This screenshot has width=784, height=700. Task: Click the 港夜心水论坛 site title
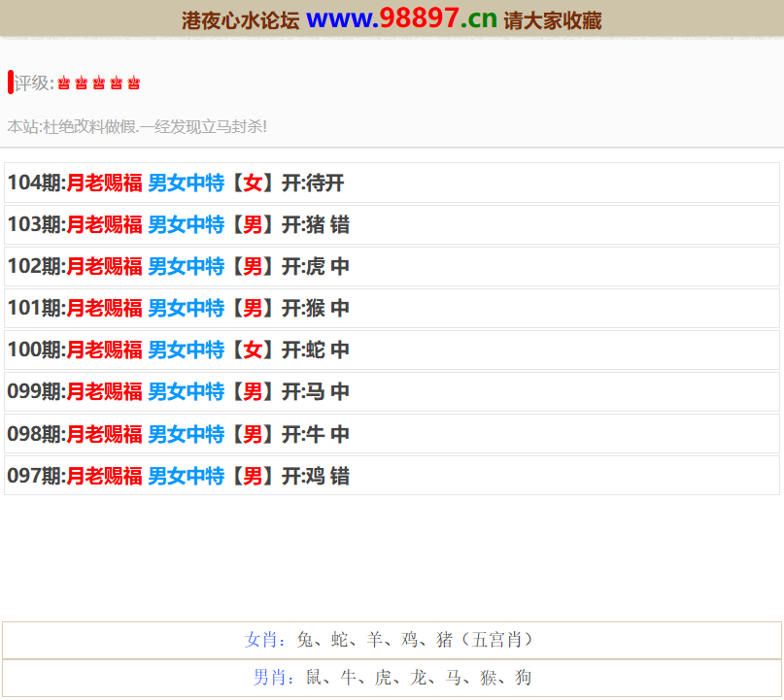coord(240,20)
